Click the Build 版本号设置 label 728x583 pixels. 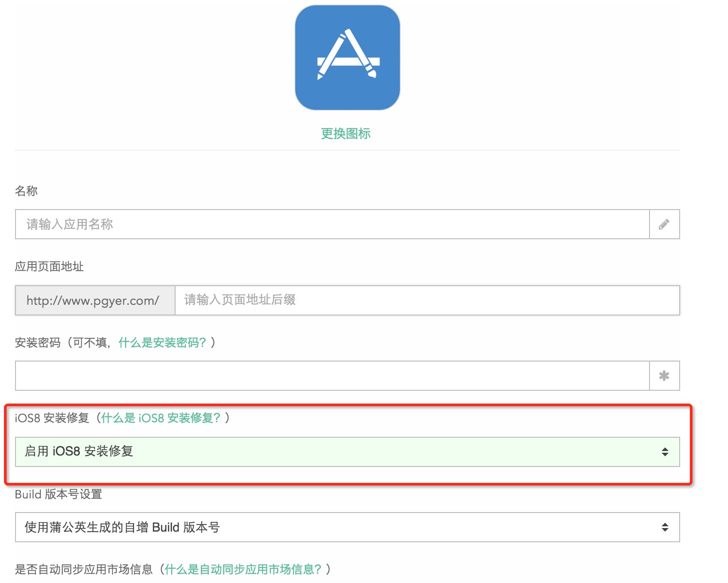coord(59,494)
